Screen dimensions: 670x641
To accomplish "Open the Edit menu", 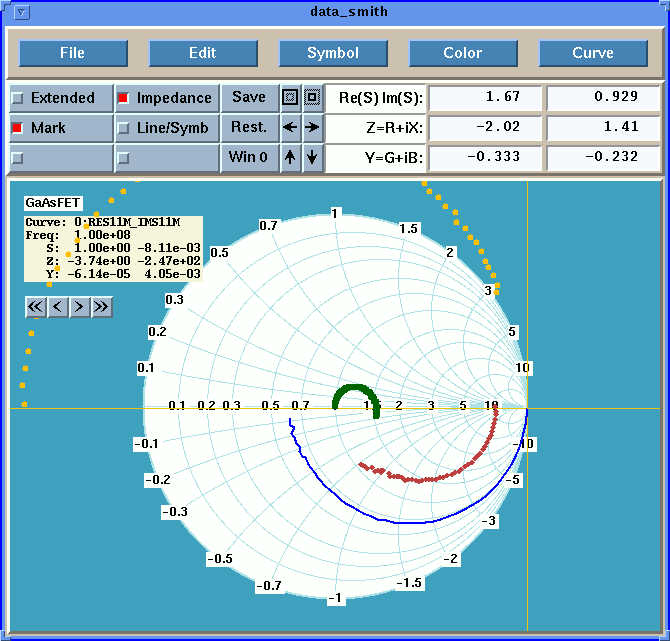I will [x=203, y=53].
